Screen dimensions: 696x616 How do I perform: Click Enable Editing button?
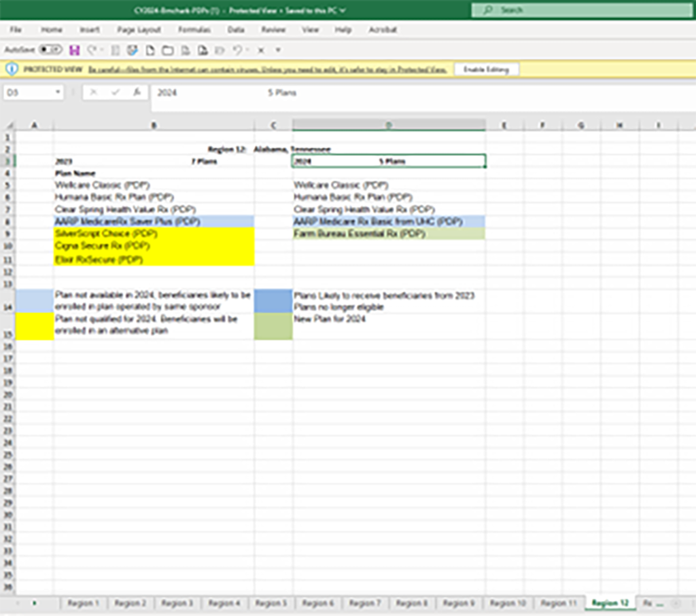click(x=486, y=70)
